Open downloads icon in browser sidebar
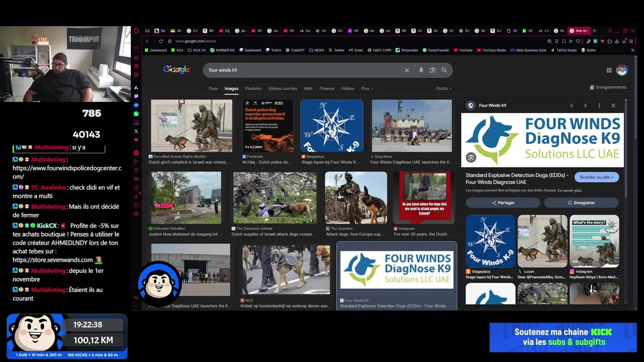644x362 pixels. click(x=136, y=197)
